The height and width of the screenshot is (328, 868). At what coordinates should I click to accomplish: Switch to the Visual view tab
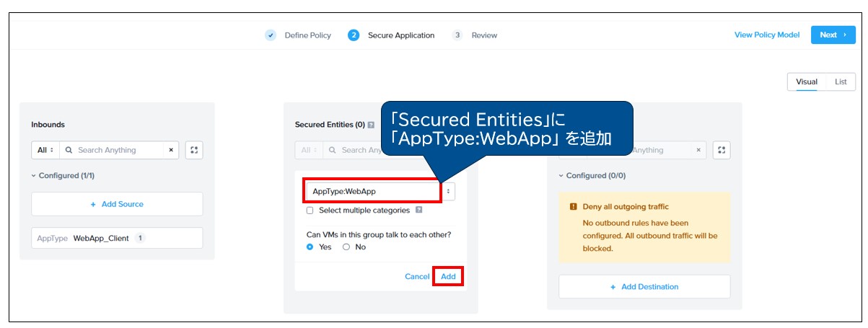(x=806, y=81)
